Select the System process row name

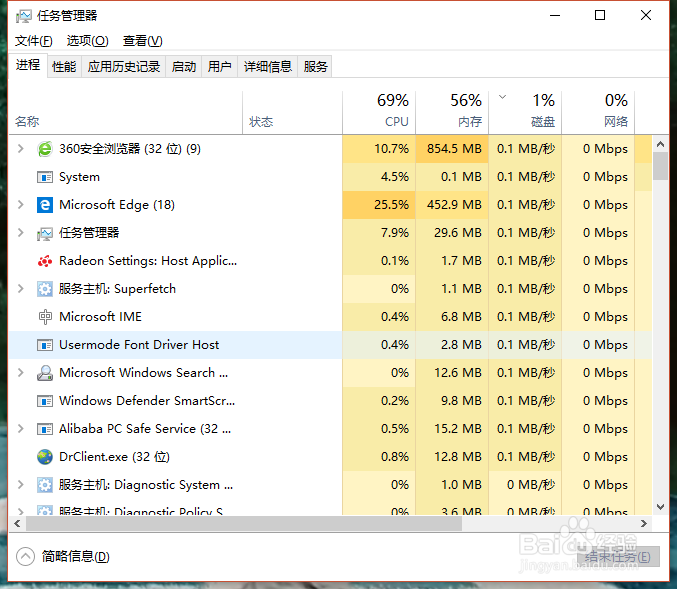click(x=79, y=177)
